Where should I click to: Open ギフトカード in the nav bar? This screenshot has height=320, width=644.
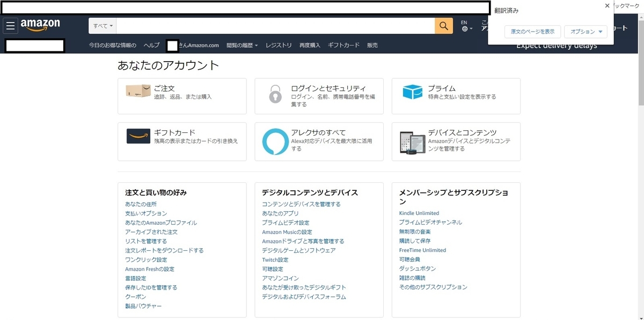(343, 46)
